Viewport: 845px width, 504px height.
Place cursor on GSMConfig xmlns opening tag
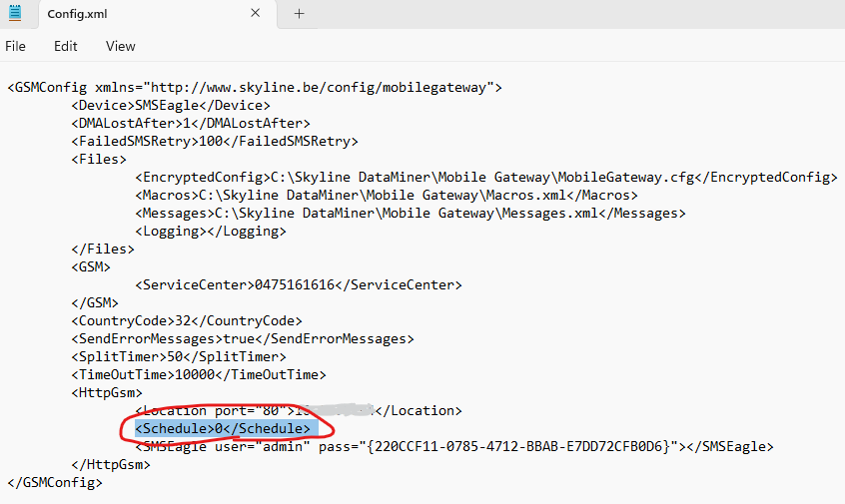pyautogui.click(x=254, y=87)
